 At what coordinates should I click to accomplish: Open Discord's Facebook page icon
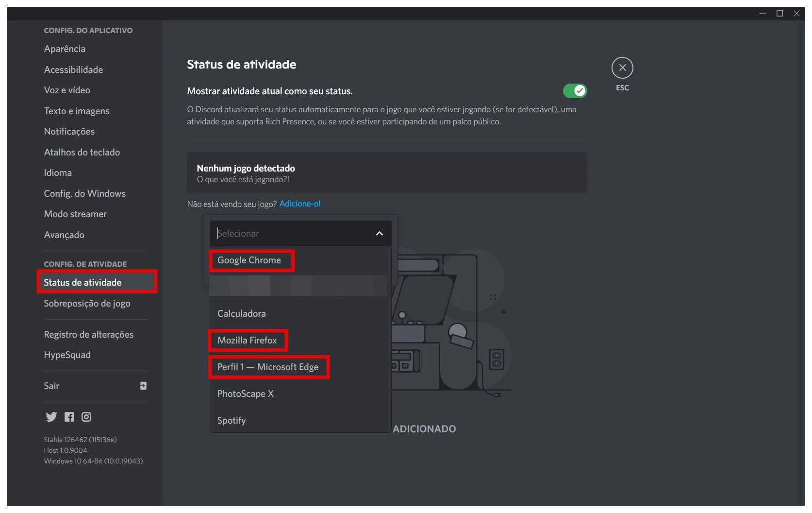click(x=69, y=417)
